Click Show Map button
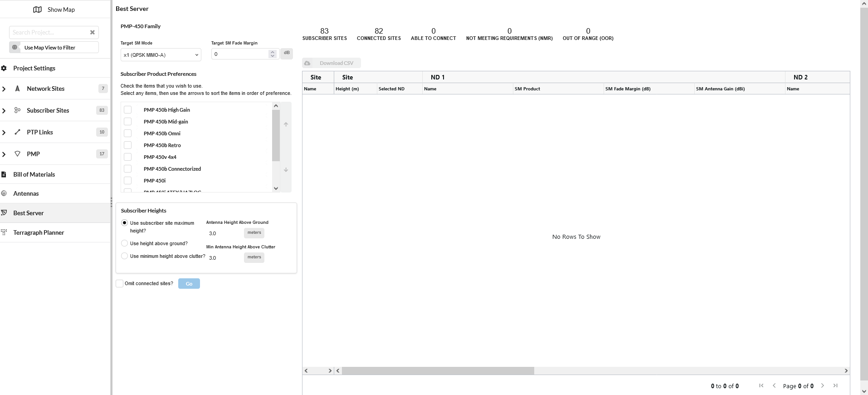 pos(54,10)
